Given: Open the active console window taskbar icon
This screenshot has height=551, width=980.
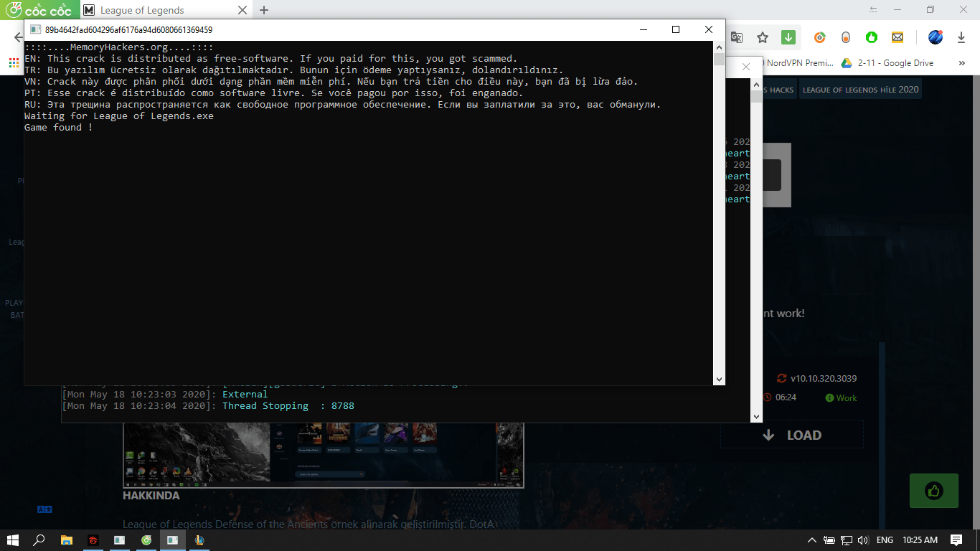Looking at the screenshot, I should tap(173, 540).
